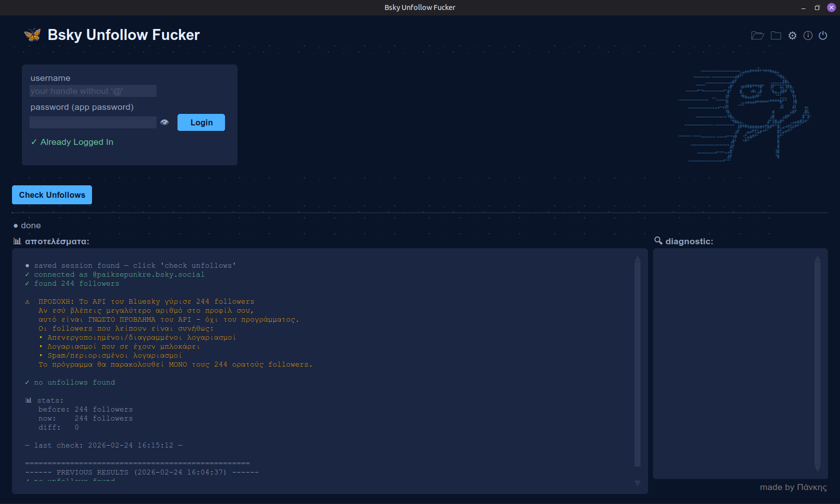Toggle password visibility with the eye icon
Screen dimensions: 840x504
pyautogui.click(x=164, y=122)
